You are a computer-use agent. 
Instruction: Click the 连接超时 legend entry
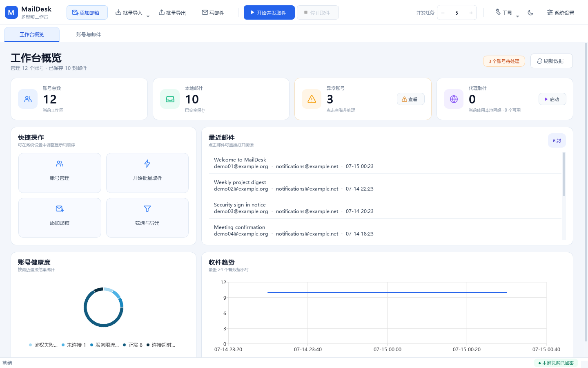(x=161, y=345)
